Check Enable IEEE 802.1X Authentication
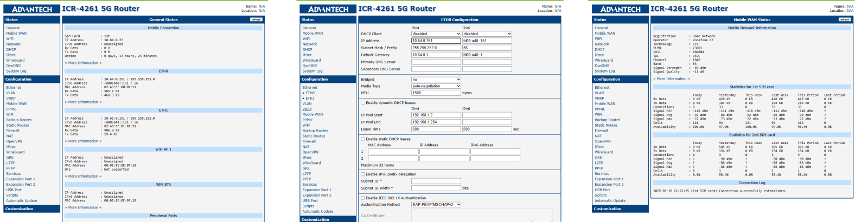 coord(363,198)
